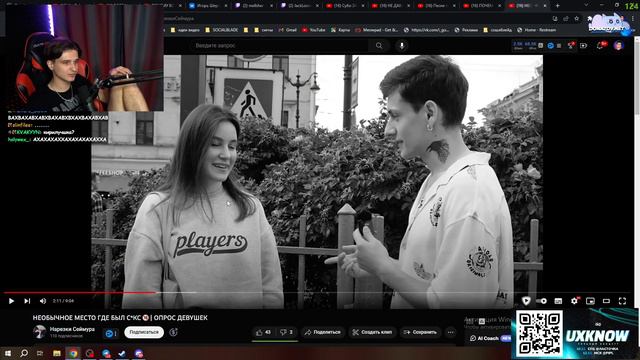Image resolution: width=640 pixels, height=360 pixels.
Task: Open the Home - Restream bookmark
Action: (536, 30)
